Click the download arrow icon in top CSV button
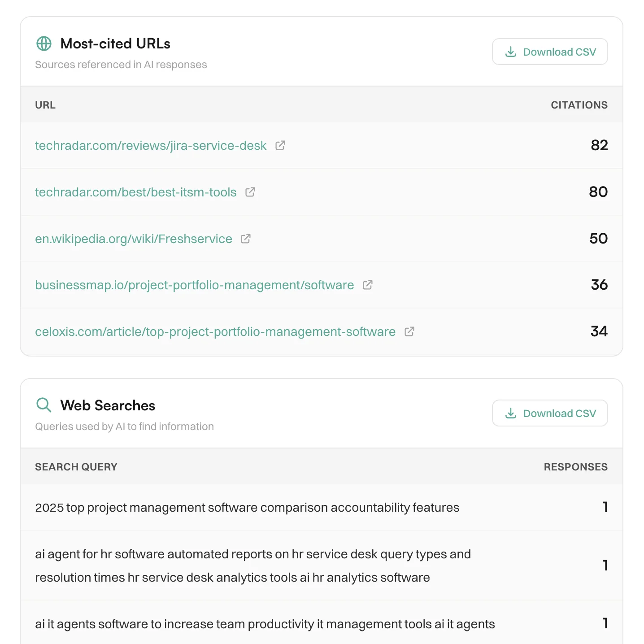This screenshot has height=644, width=644. click(x=510, y=52)
